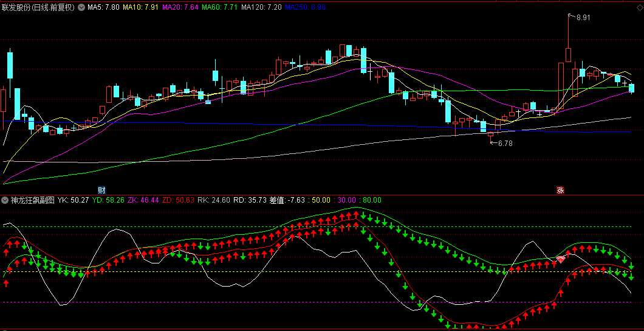
Task: Select the MA10: 7.91 label
Action: [x=141, y=7]
